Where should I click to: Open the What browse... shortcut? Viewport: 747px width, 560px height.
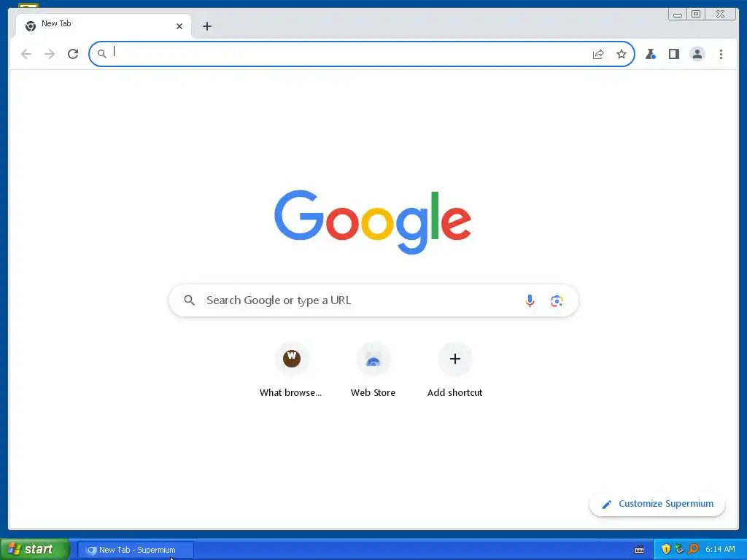point(291,371)
